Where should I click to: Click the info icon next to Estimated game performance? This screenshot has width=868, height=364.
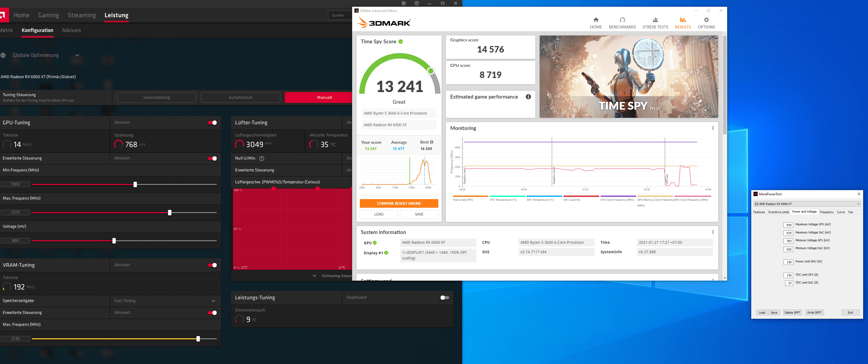pyautogui.click(x=528, y=97)
